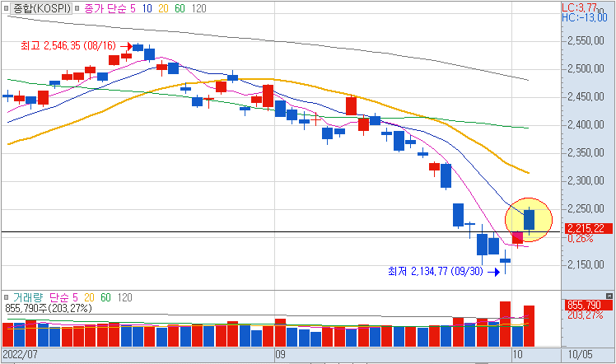This screenshot has width=616, height=364.
Task: Click the square icon before 종가 단순
Action: [x=77, y=8]
